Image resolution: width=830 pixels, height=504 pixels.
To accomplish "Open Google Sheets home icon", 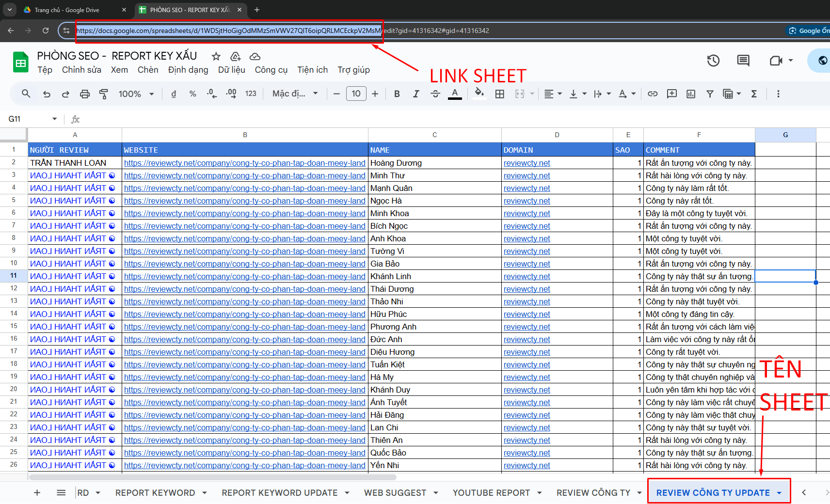I will (x=20, y=62).
